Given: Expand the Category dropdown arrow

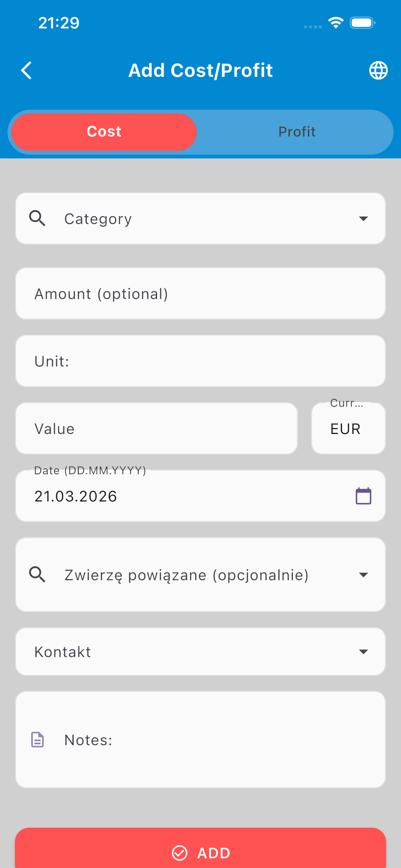Looking at the screenshot, I should click(363, 219).
